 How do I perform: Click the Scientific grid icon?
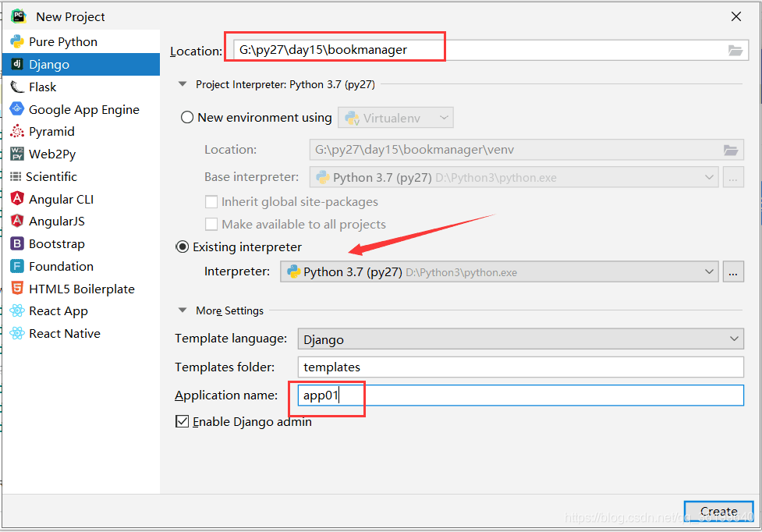tap(16, 176)
